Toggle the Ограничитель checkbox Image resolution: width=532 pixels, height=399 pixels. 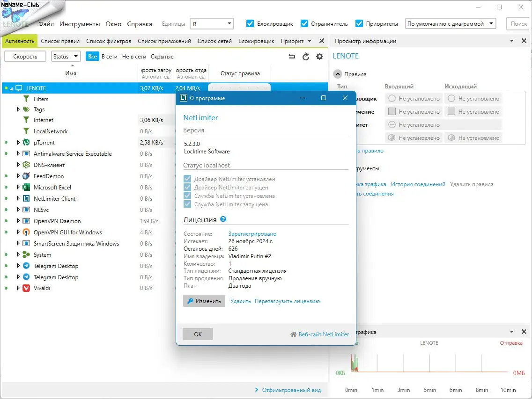304,23
